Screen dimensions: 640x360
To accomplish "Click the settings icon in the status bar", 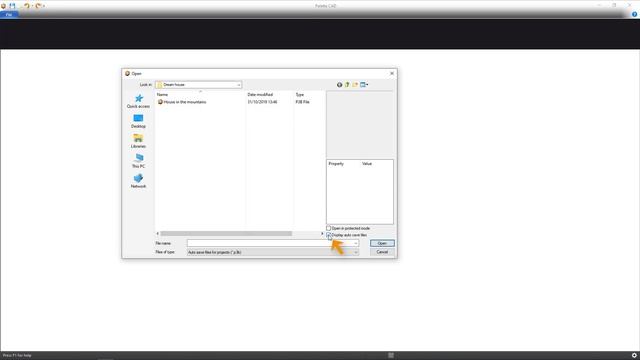I will 634,356.
